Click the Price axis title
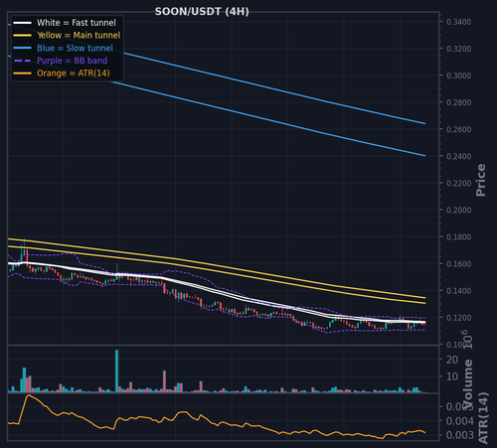This screenshot has height=448, width=497. (481, 180)
